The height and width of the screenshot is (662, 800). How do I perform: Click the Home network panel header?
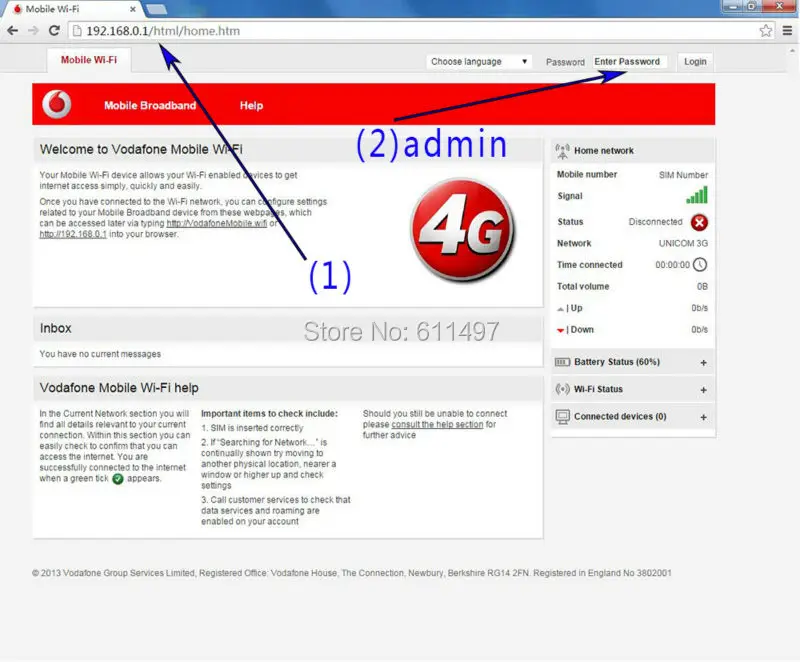pyautogui.click(x=633, y=150)
